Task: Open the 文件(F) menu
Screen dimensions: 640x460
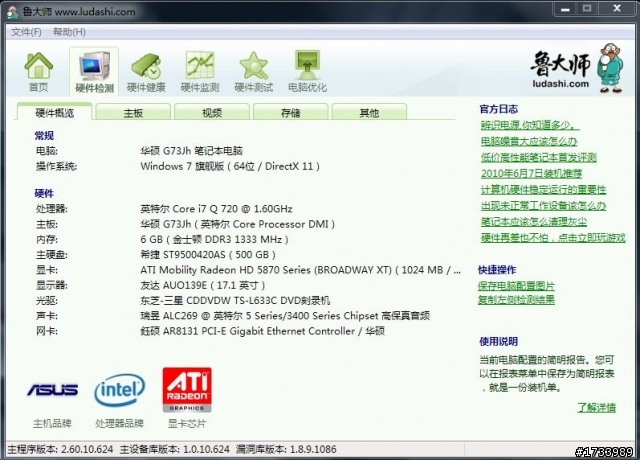Action: coord(26,32)
